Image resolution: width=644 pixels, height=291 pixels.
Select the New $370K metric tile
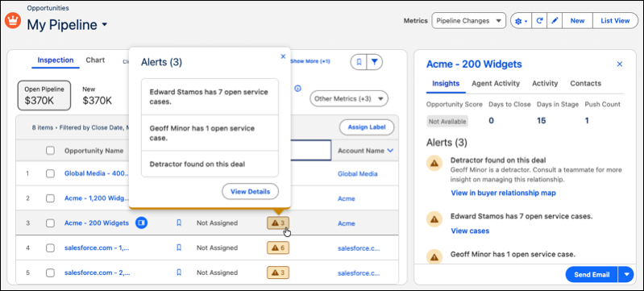pos(97,96)
